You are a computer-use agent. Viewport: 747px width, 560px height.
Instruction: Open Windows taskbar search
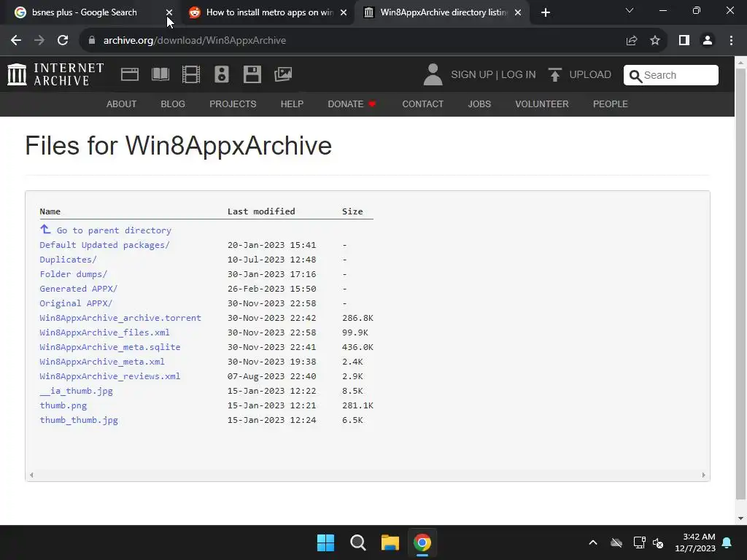click(x=357, y=542)
